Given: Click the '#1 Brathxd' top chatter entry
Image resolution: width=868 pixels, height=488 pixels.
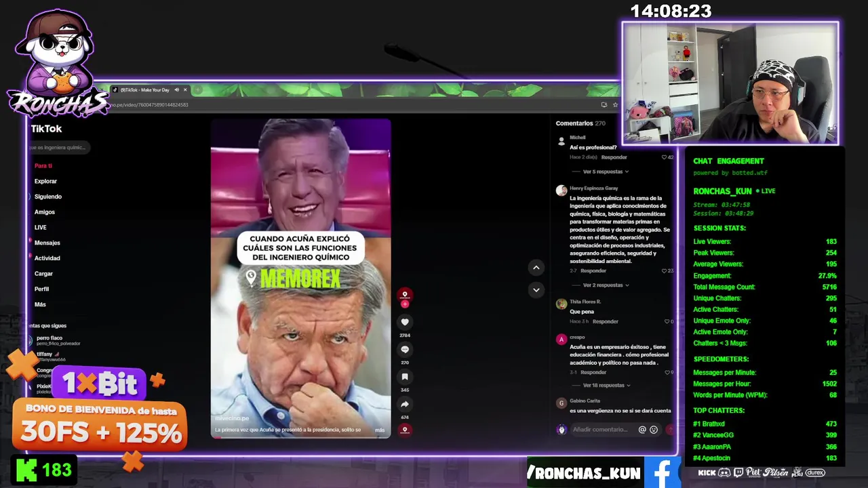Looking at the screenshot, I should point(765,424).
